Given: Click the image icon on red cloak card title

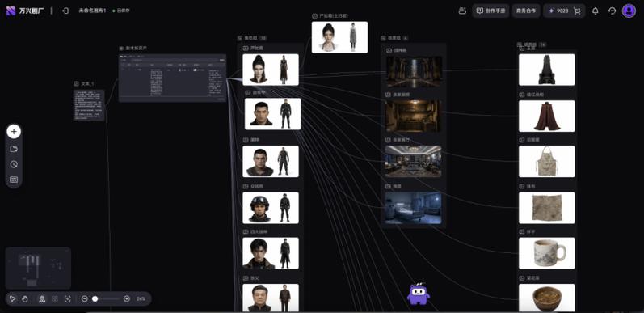Looking at the screenshot, I should coord(522,95).
